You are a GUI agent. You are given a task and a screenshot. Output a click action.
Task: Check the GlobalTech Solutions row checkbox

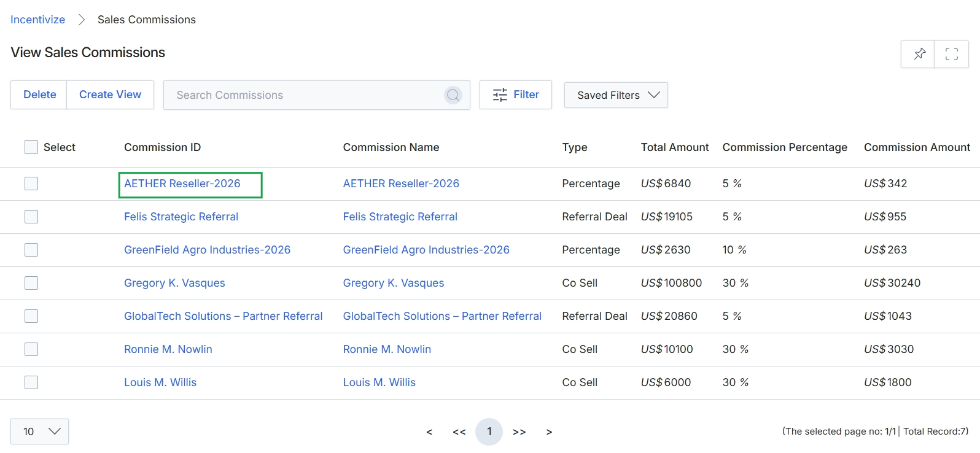click(x=31, y=316)
